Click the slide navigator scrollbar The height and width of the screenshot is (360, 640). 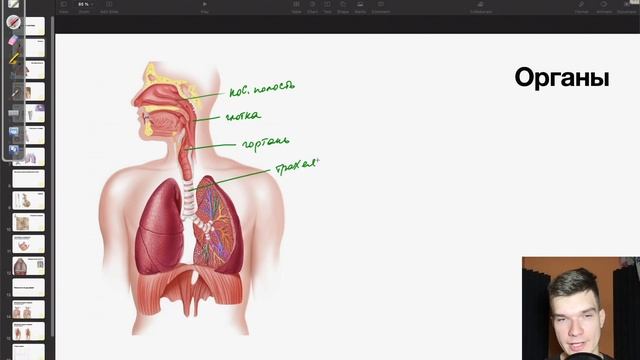tap(52, 176)
